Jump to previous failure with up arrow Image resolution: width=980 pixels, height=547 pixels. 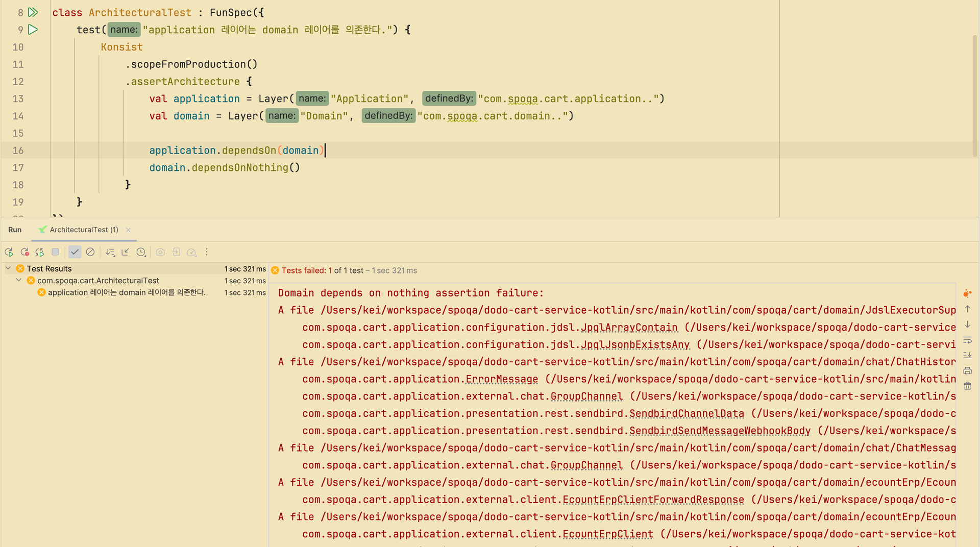967,309
